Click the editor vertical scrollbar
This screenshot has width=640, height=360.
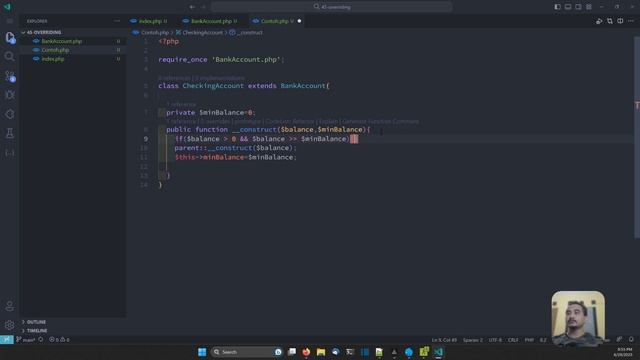pos(637,137)
